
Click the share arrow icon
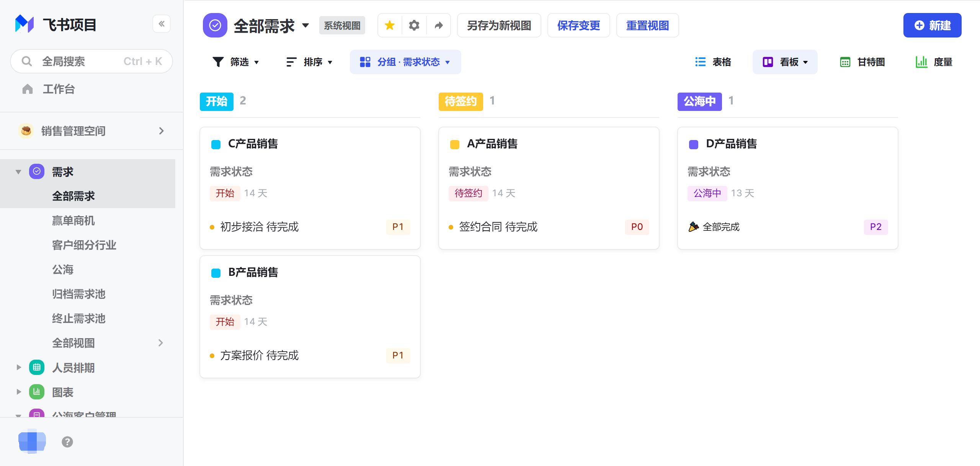click(439, 25)
